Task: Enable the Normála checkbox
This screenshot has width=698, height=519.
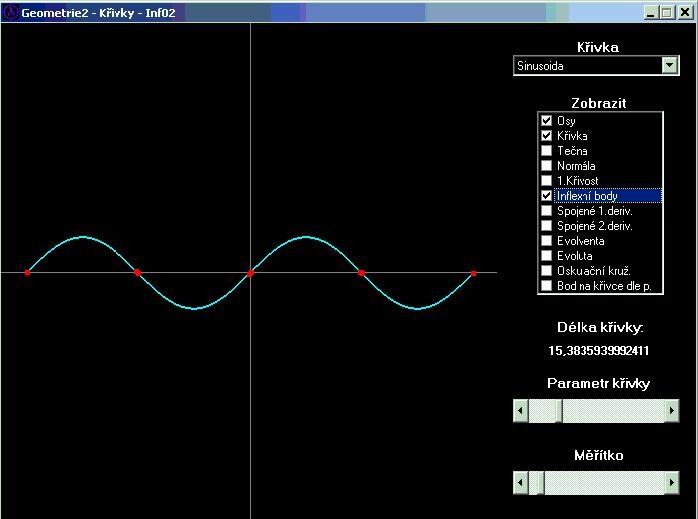Action: tap(546, 166)
